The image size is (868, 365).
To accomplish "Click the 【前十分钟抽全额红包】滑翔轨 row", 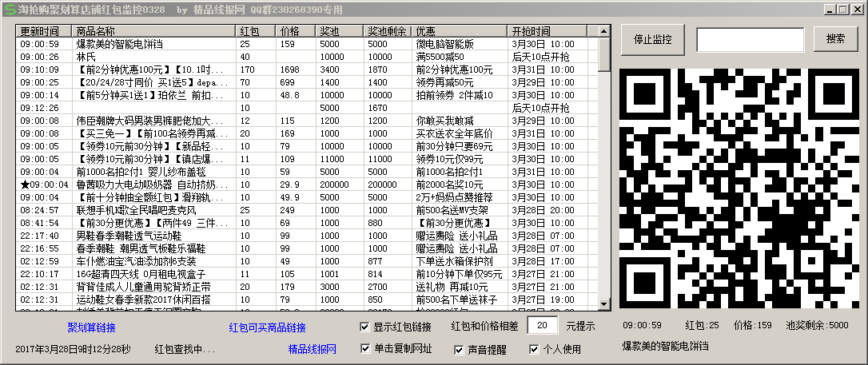I will click(x=307, y=197).
